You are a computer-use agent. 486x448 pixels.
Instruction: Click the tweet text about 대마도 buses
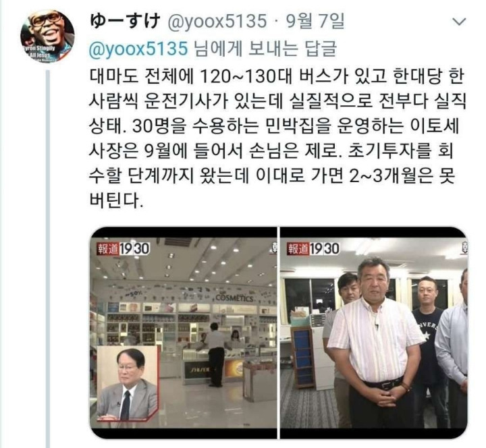(x=276, y=139)
